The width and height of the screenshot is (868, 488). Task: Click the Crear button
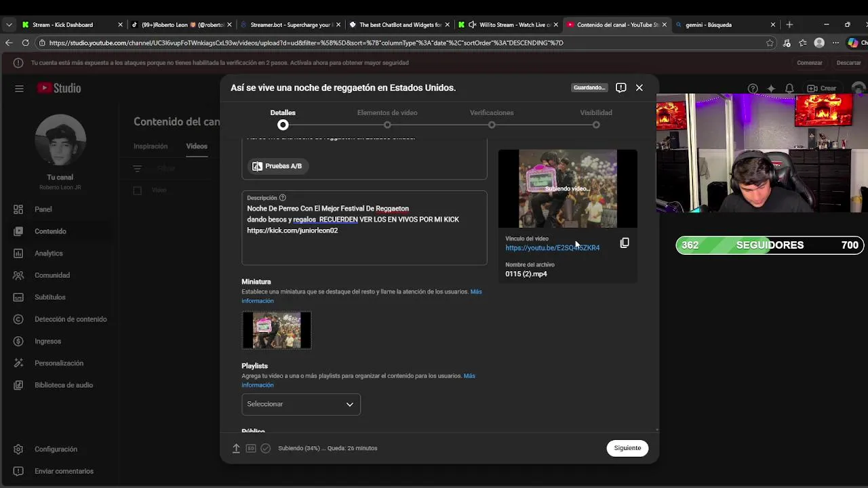822,88
